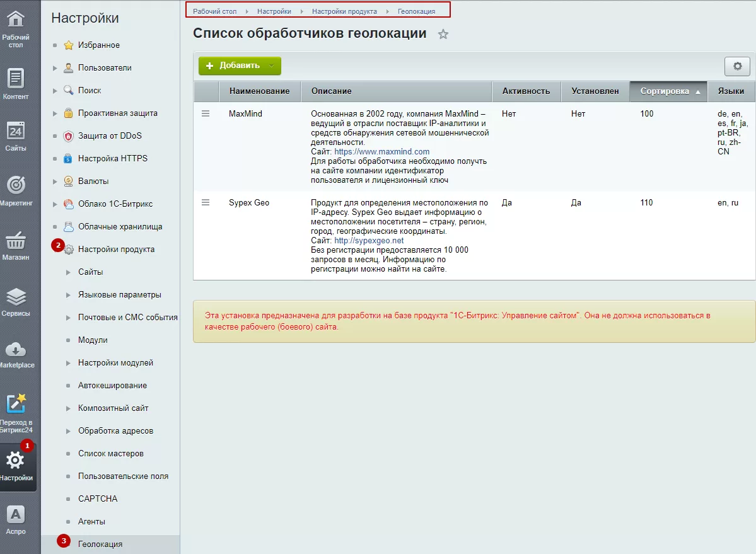Expand the Пользователи tree arrow
The width and height of the screenshot is (756, 554).
(55, 68)
